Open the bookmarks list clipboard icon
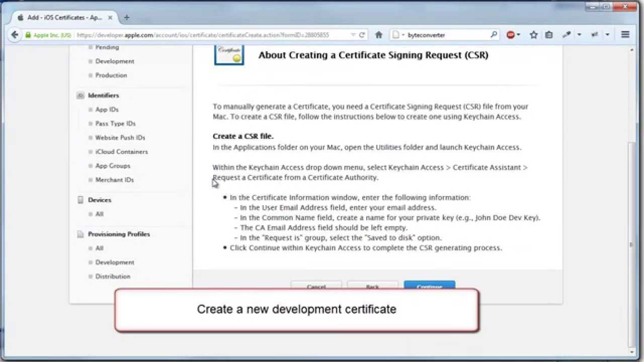The width and height of the screenshot is (644, 362). pyautogui.click(x=549, y=35)
